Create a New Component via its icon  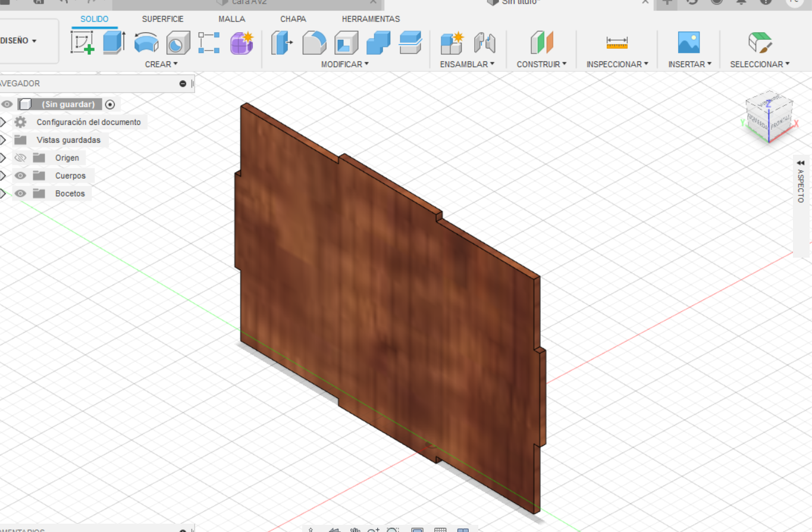coord(452,43)
